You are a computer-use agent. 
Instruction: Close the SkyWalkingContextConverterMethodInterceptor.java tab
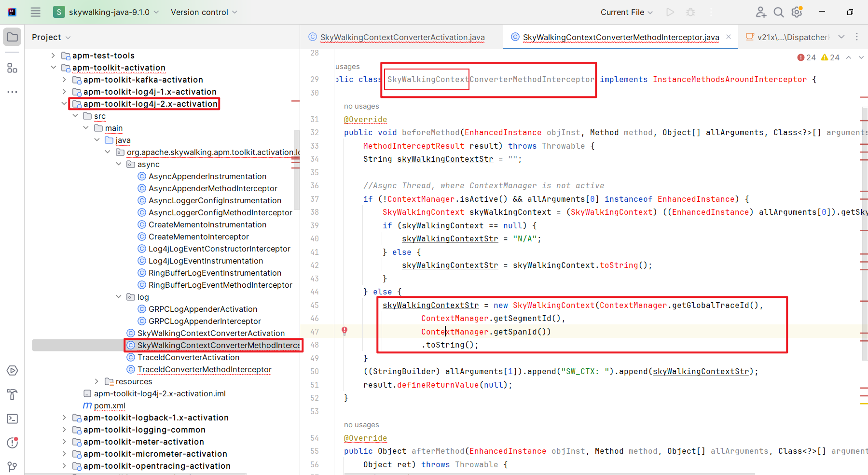pyautogui.click(x=729, y=37)
